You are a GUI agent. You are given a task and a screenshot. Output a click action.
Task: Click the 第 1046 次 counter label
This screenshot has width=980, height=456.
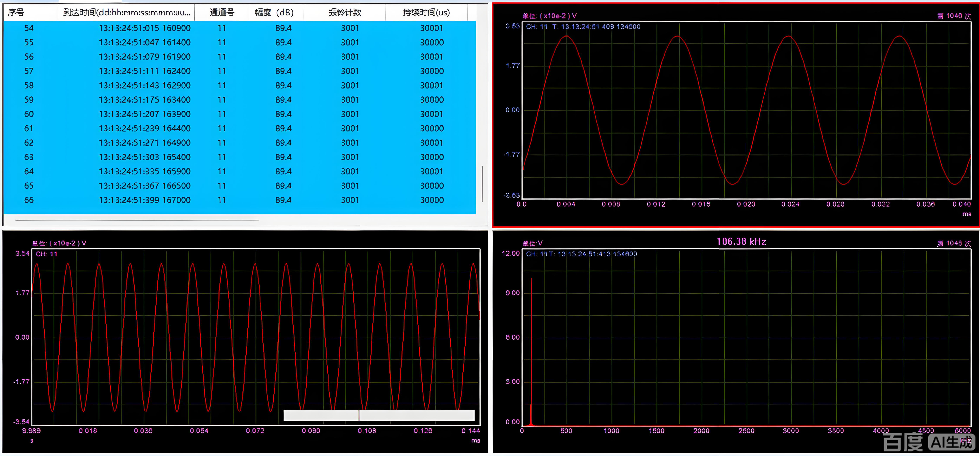point(954,16)
